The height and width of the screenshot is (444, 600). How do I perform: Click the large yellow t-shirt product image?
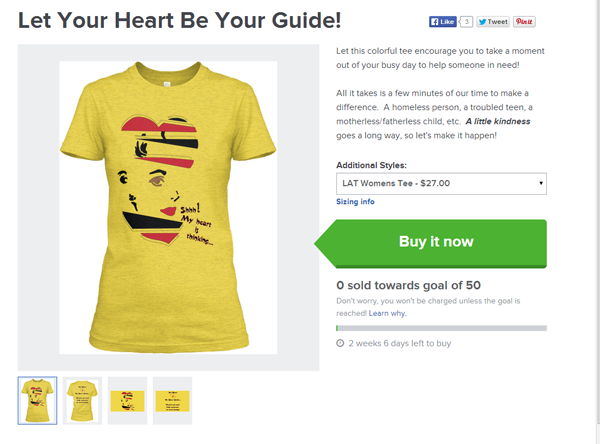pyautogui.click(x=168, y=207)
